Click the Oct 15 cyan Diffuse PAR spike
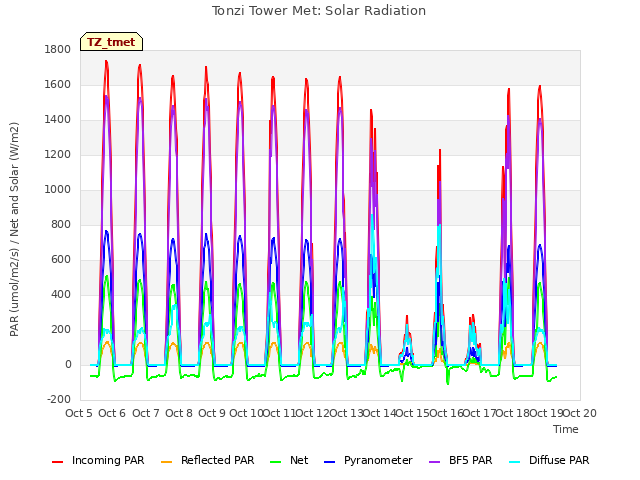Viewport: 640px width, 480px height. click(439, 225)
